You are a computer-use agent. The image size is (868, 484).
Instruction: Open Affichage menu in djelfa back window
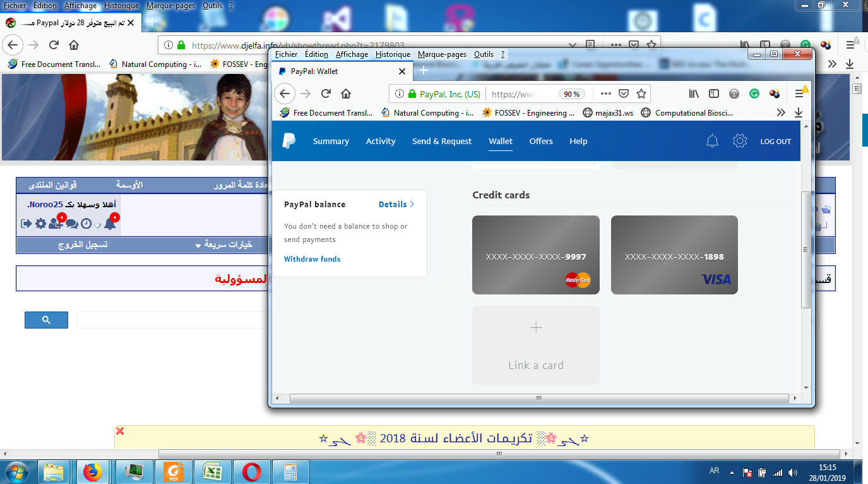point(81,6)
